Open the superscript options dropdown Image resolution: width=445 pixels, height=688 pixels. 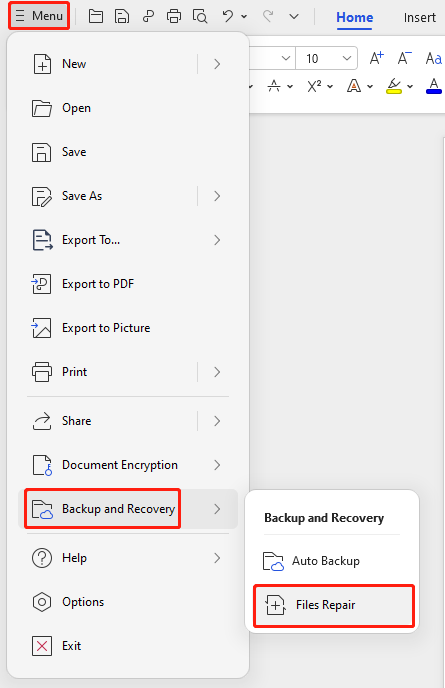330,86
